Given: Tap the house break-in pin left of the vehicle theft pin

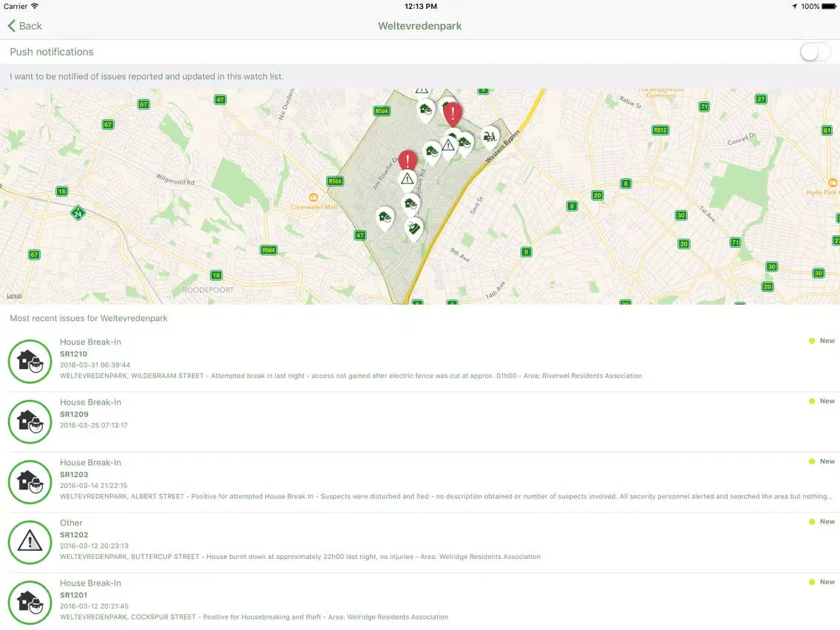Looking at the screenshot, I should pyautogui.click(x=465, y=143).
